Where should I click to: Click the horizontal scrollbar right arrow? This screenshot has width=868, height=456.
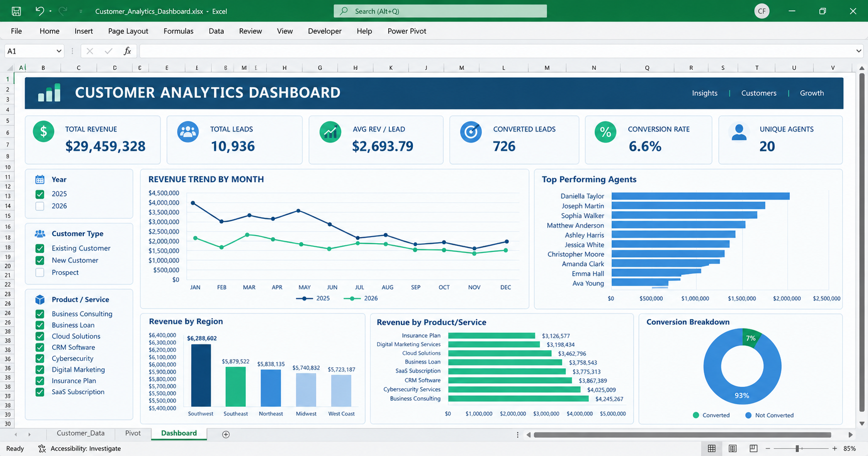pyautogui.click(x=850, y=435)
